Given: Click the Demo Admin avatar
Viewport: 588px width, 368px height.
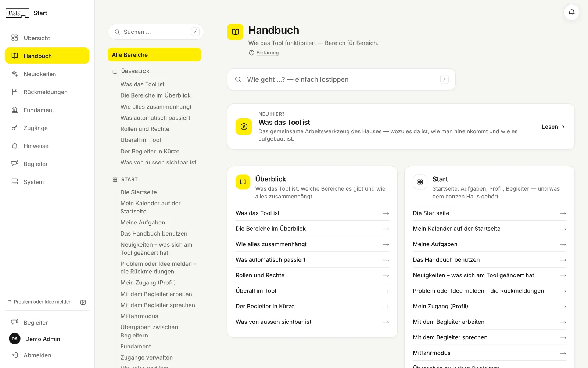Looking at the screenshot, I should [15, 339].
